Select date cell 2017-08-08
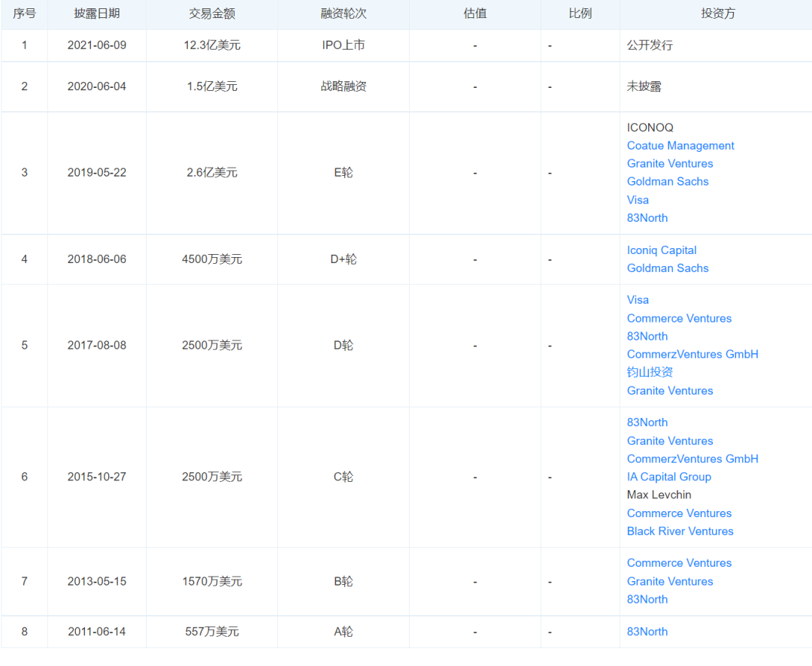Screen dimensions: 812x666 pos(97,345)
